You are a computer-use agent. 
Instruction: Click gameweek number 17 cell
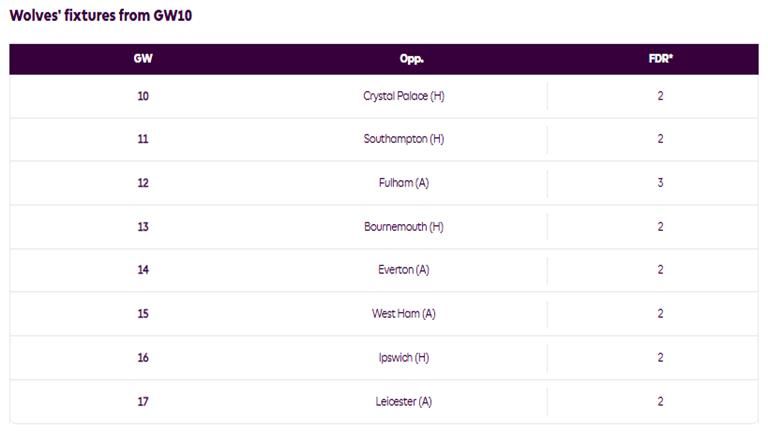142,401
